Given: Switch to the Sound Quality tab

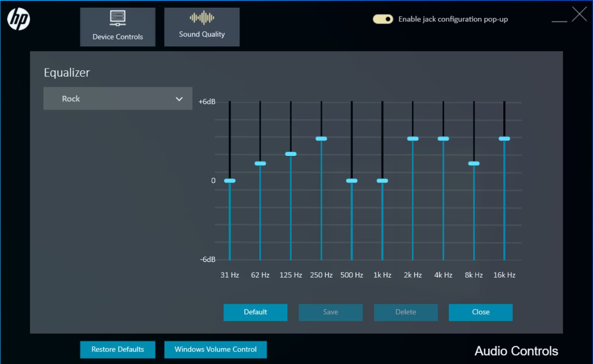Looking at the screenshot, I should [x=202, y=27].
